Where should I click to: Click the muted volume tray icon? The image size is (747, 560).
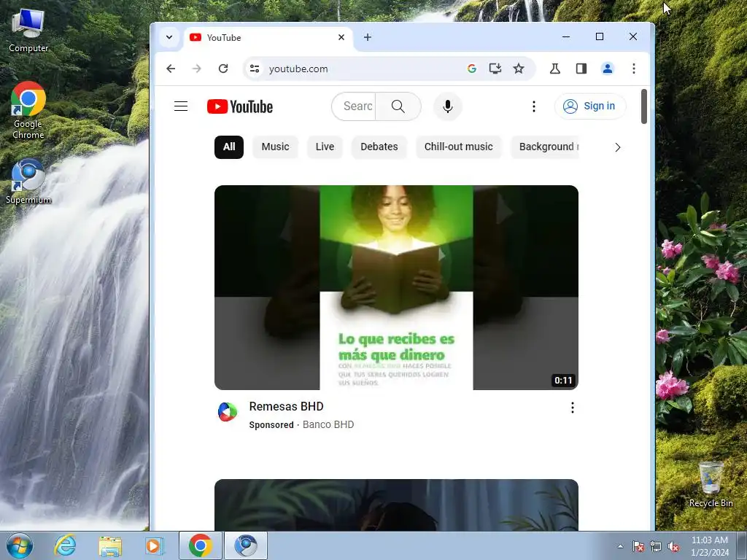click(673, 546)
